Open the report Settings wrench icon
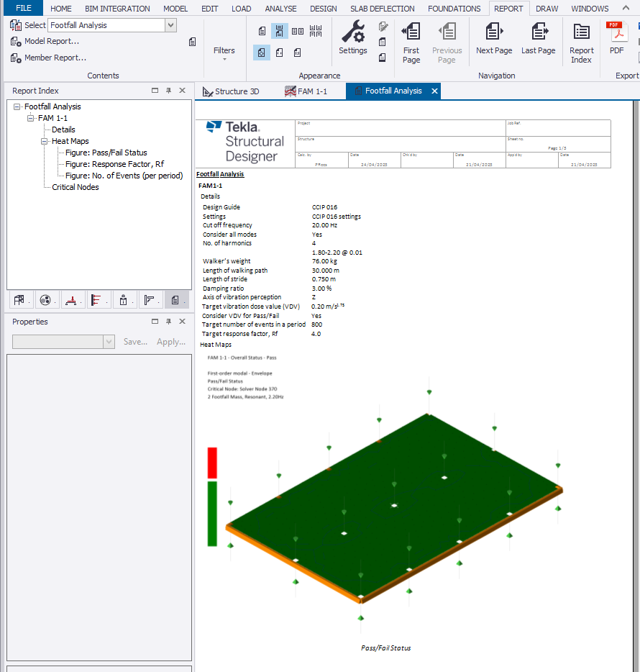This screenshot has height=672, width=640. click(352, 32)
